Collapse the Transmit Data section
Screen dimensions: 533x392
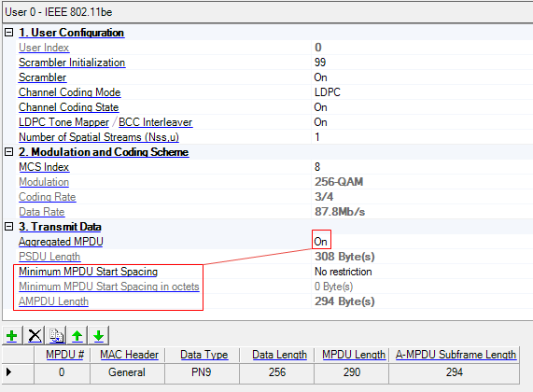tap(9, 227)
